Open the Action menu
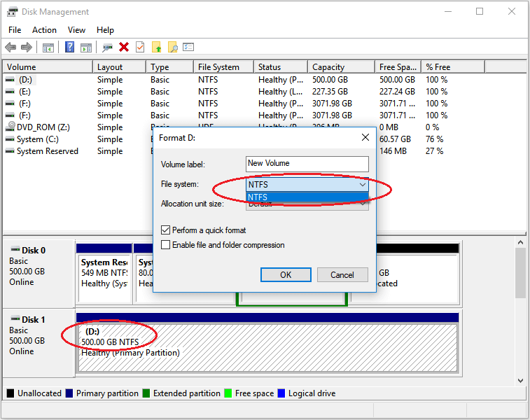This screenshot has height=420, width=530. pyautogui.click(x=44, y=30)
